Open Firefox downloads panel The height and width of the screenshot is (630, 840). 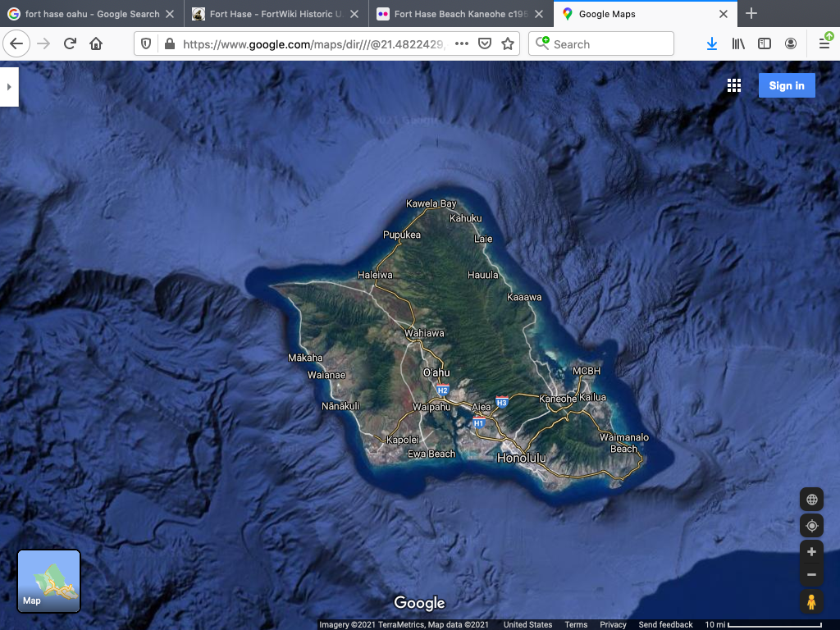[712, 44]
